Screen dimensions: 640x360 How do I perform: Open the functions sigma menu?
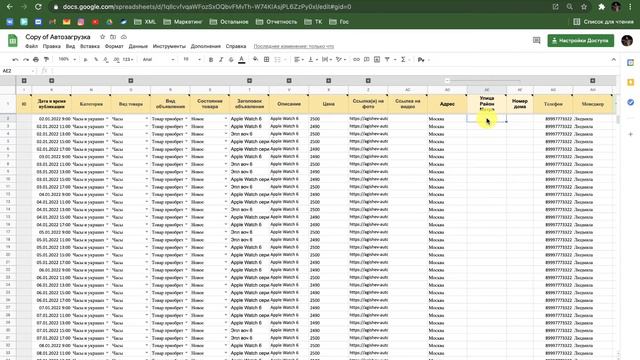pos(403,60)
